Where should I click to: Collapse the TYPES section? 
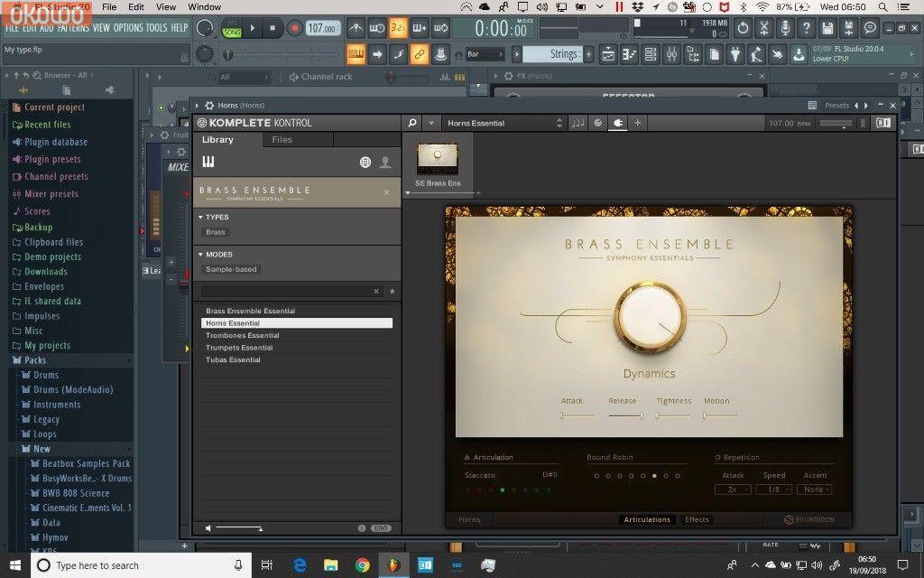(x=200, y=217)
